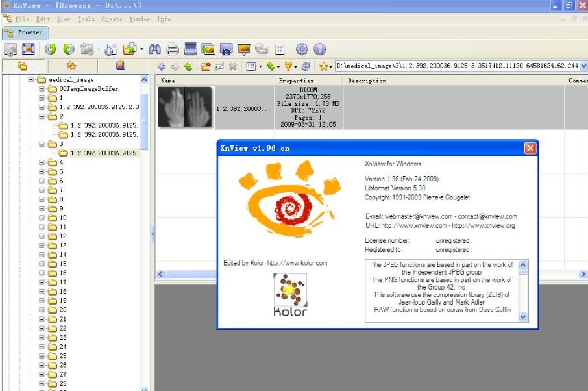The width and height of the screenshot is (588, 391).
Task: Select the medical_image folder
Action: 71,79
